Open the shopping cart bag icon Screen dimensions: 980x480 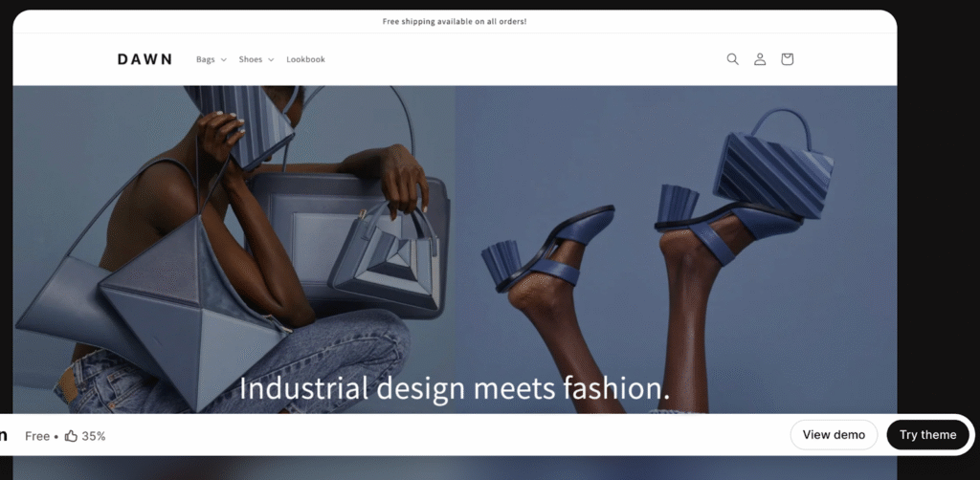[787, 59]
